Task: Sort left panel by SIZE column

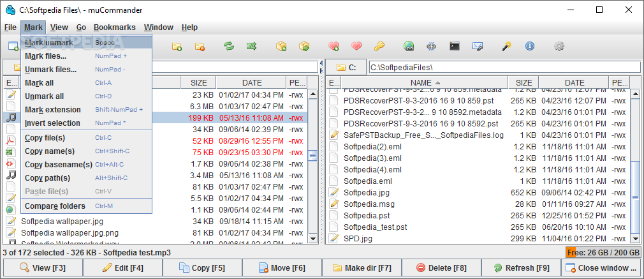Action: [x=198, y=83]
